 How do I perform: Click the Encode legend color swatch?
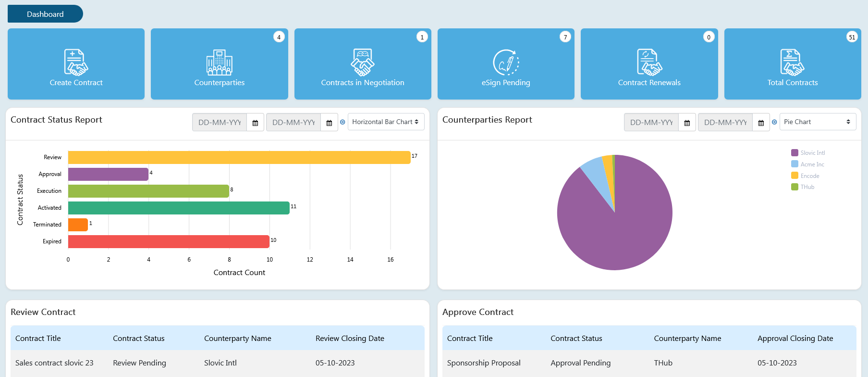click(795, 176)
